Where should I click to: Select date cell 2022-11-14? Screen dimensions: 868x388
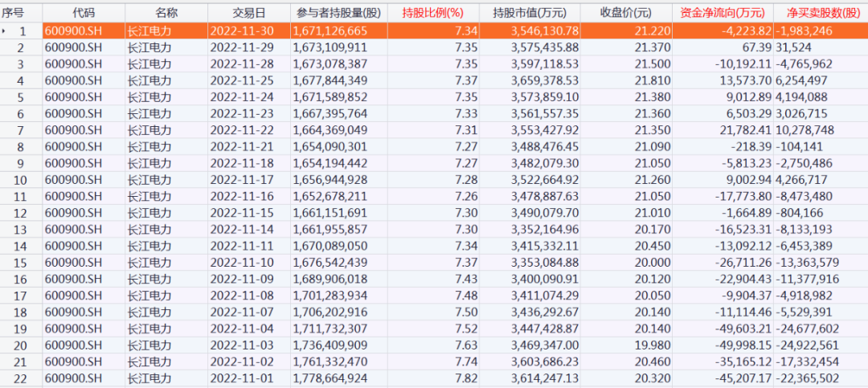tap(242, 229)
